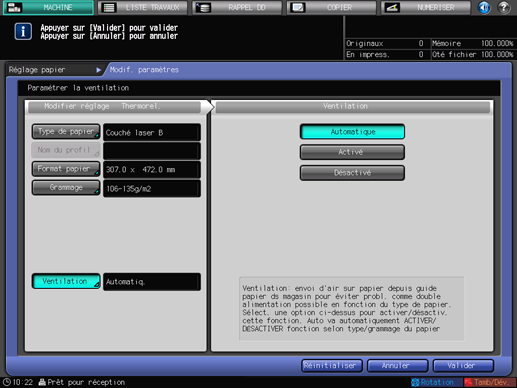The width and height of the screenshot is (517, 388).
Task: Open the Grammage setting
Action: point(66,188)
